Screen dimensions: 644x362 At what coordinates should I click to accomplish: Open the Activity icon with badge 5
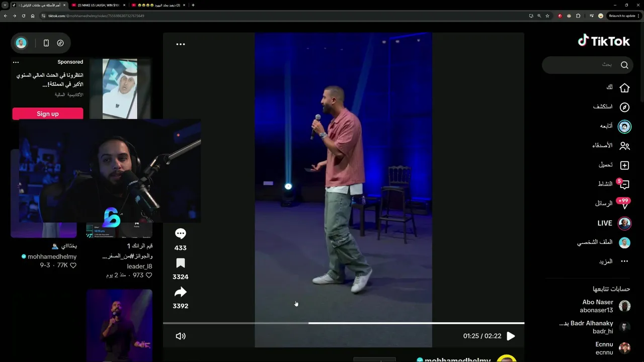click(x=624, y=184)
